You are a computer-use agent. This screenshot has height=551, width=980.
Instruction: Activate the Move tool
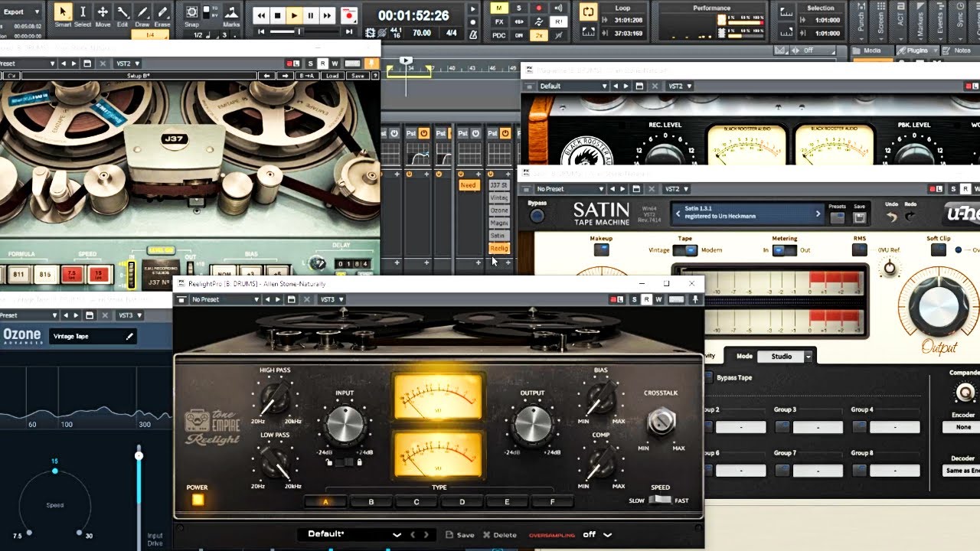pos(103,15)
